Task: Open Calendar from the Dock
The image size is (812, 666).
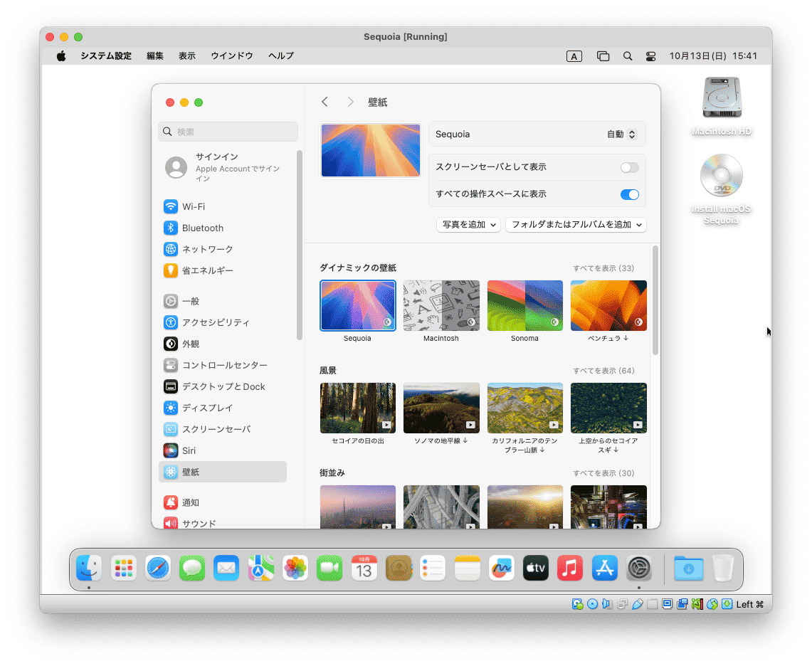Action: [x=364, y=568]
